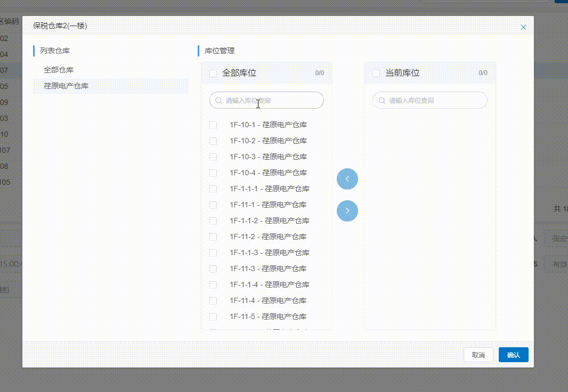Screen dimensions: 568x392
Task: Click the left transfer arrow icon
Action: point(347,178)
